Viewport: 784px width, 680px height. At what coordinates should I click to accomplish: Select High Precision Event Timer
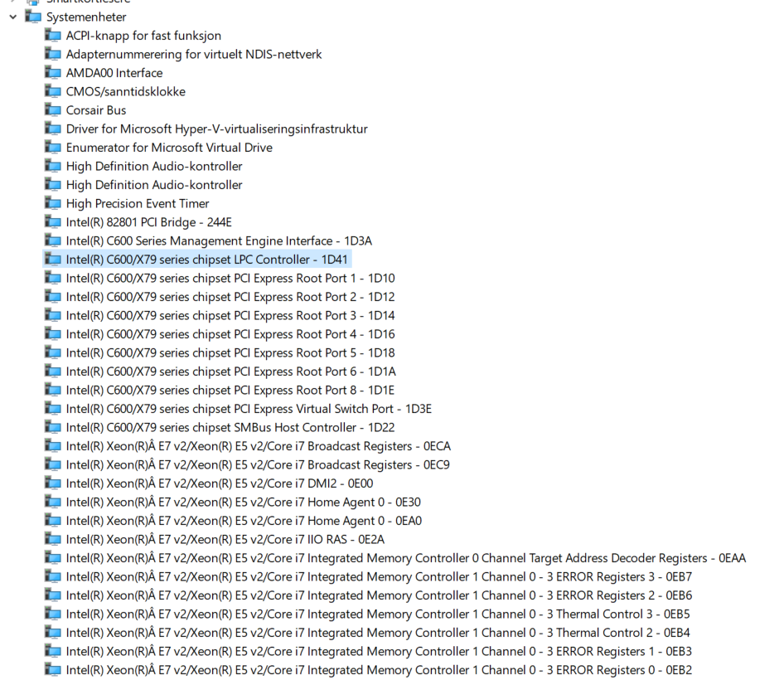click(138, 204)
